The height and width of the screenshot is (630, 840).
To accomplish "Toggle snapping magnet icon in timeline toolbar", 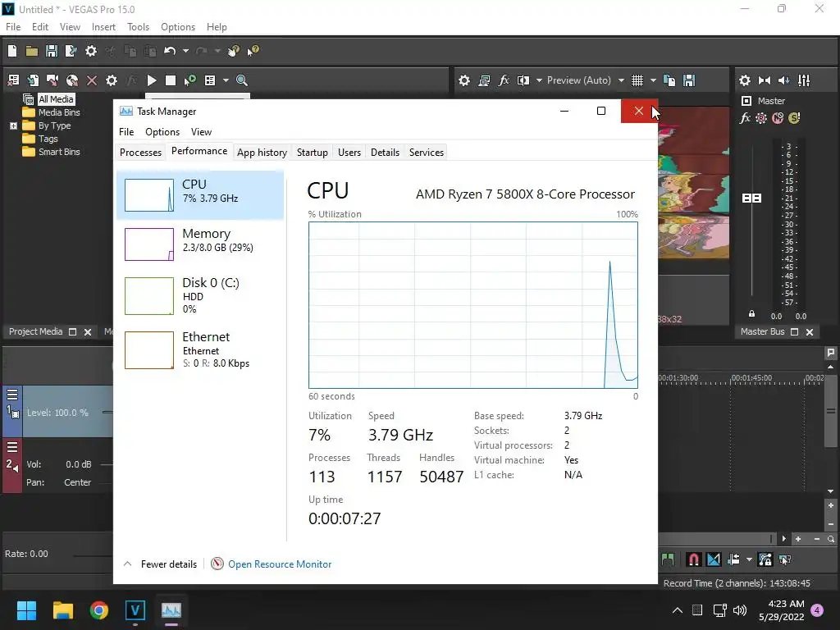I will (693, 559).
